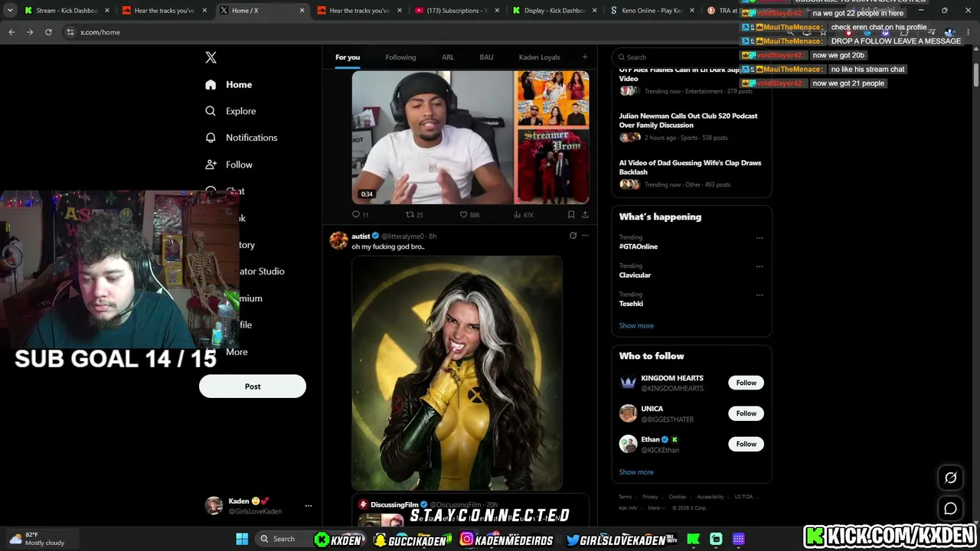Open the Follow item in the sidebar

click(x=229, y=165)
